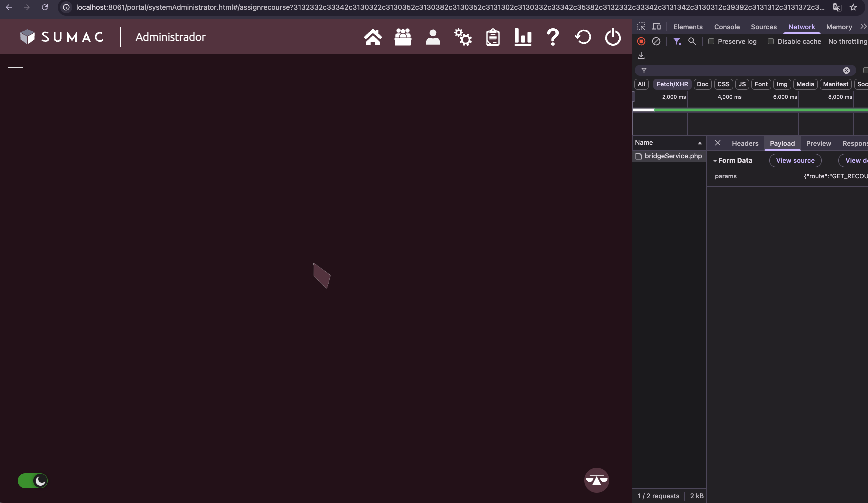Select the CSS filter button
Viewport: 868px width, 503px height.
(723, 84)
